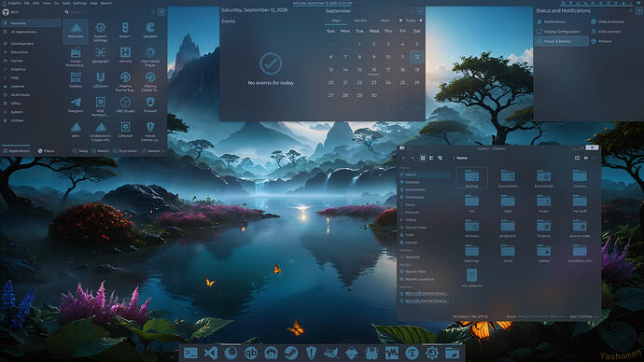
Task: Open View menu in top menu bar
Action: 47,3
